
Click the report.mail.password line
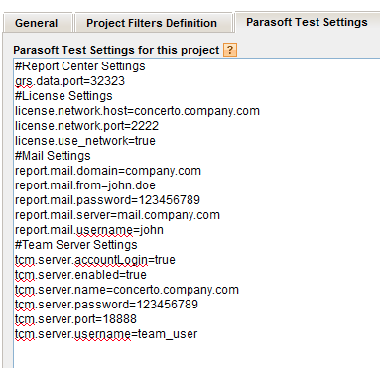[x=107, y=200]
